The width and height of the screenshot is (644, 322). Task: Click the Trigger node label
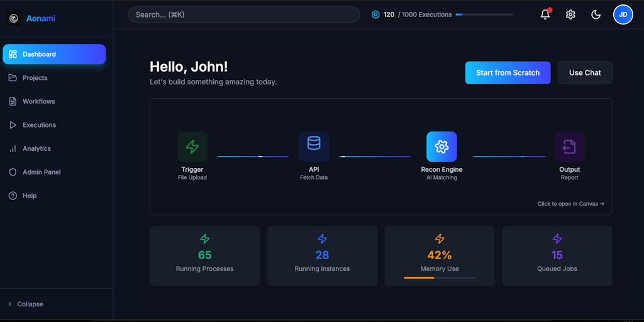(x=192, y=170)
